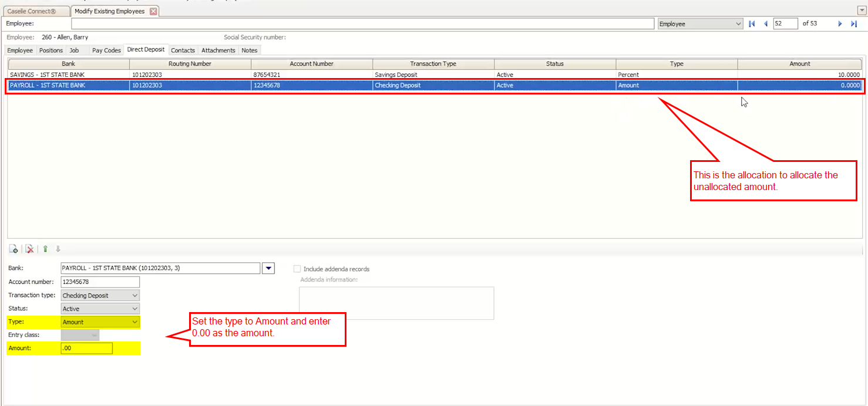Open the Status dropdown

[134, 309]
